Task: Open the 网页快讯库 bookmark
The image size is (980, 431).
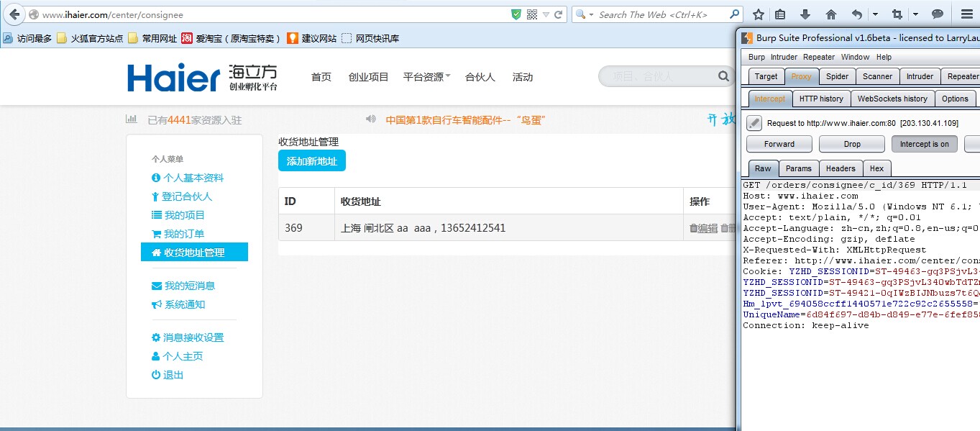Action: click(x=370, y=38)
